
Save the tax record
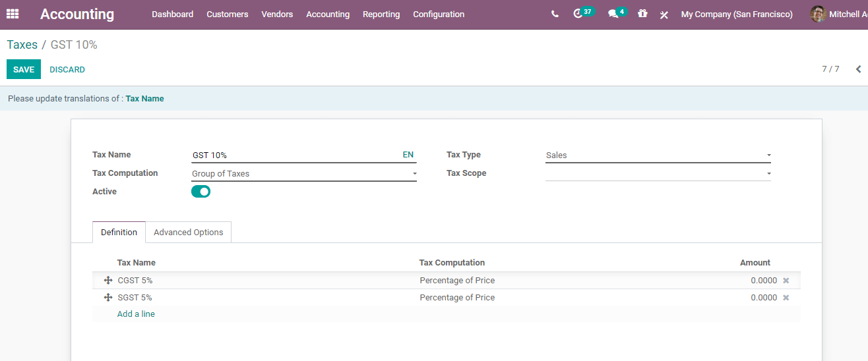pyautogui.click(x=24, y=69)
